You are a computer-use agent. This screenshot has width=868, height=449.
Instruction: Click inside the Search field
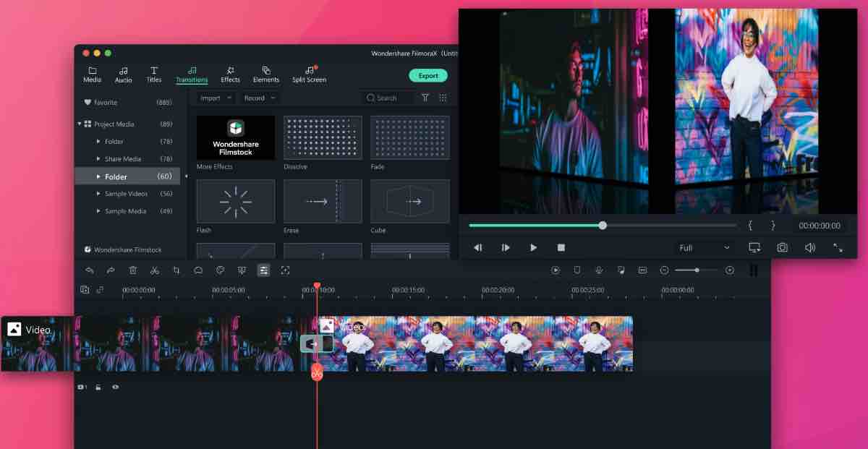(x=387, y=98)
